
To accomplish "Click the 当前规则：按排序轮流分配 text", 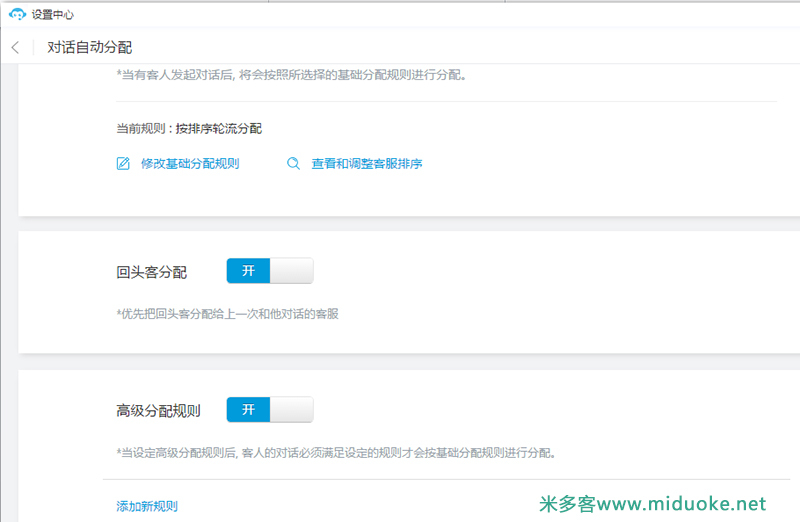I will 189,128.
